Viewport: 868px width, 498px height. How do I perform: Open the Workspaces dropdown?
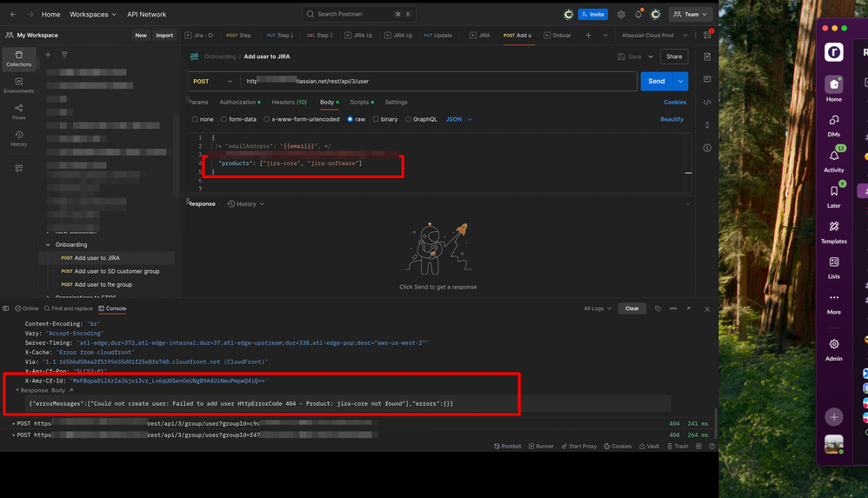pyautogui.click(x=93, y=15)
